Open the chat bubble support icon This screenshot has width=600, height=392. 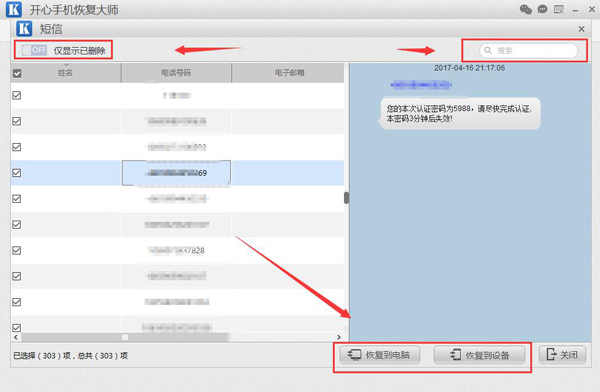542,9
